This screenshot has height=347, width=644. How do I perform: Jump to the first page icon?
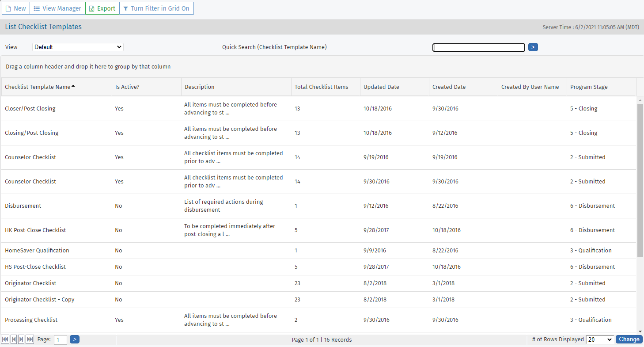(x=5, y=339)
